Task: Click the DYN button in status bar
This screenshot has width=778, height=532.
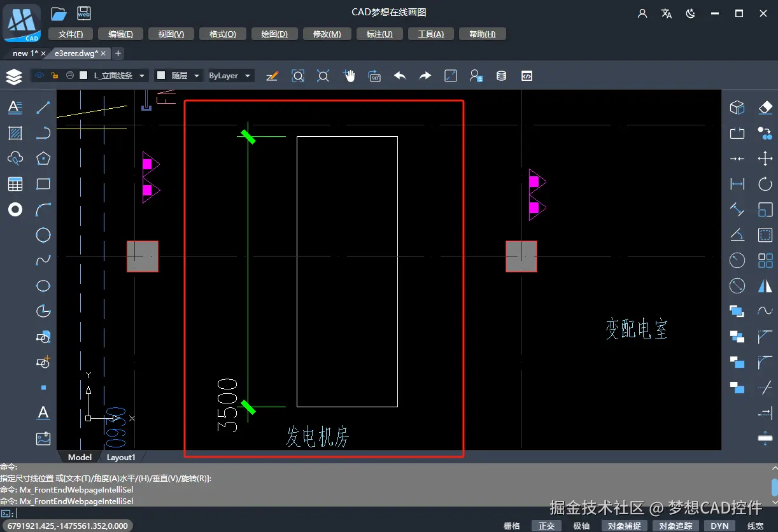Action: click(719, 526)
